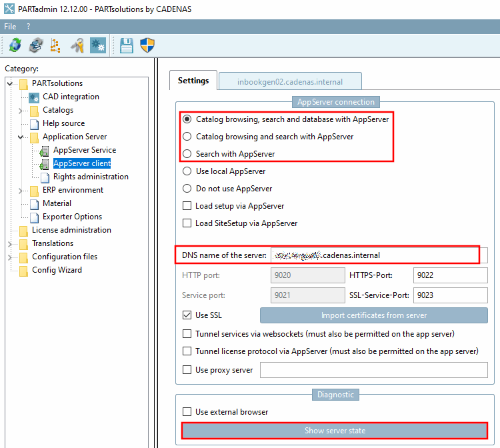Click the AppServer client server icon
This screenshot has height=448, width=500.
point(44,164)
